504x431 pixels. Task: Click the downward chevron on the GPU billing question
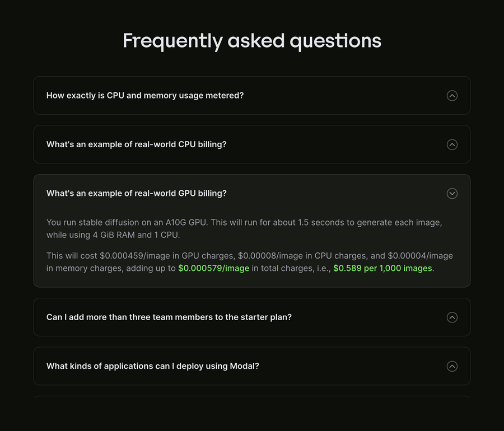[x=452, y=193]
